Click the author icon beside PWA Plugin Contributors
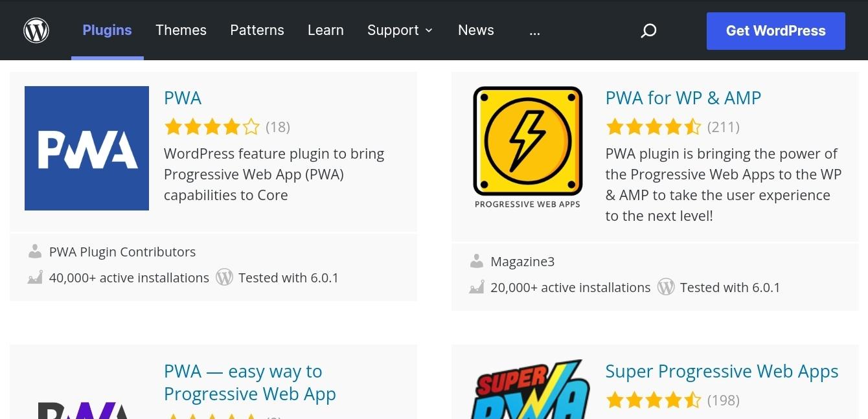Image resolution: width=868 pixels, height=419 pixels. point(35,251)
